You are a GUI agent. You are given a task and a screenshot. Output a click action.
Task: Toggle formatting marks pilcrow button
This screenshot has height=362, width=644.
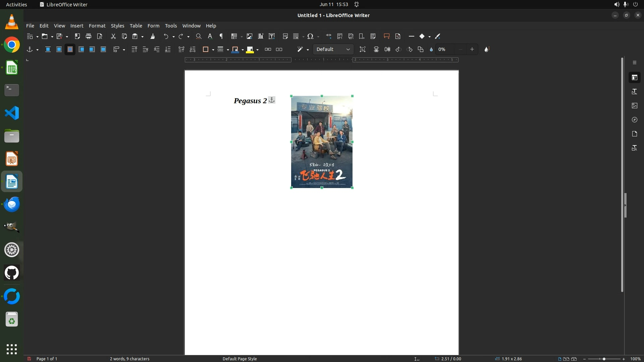pos(221,36)
